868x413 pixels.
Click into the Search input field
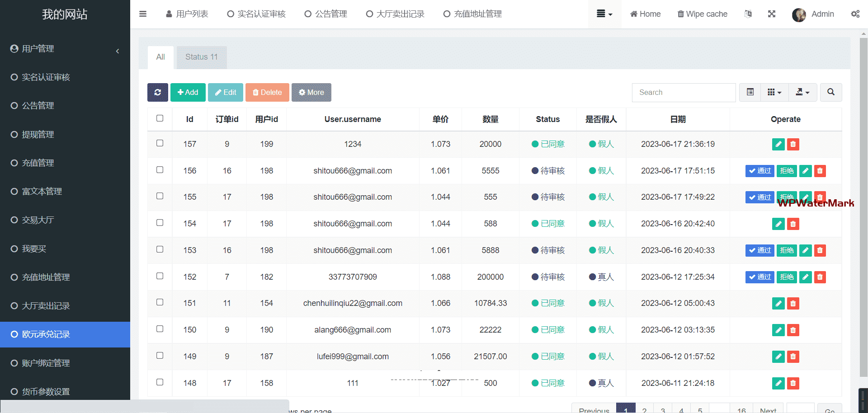click(683, 92)
